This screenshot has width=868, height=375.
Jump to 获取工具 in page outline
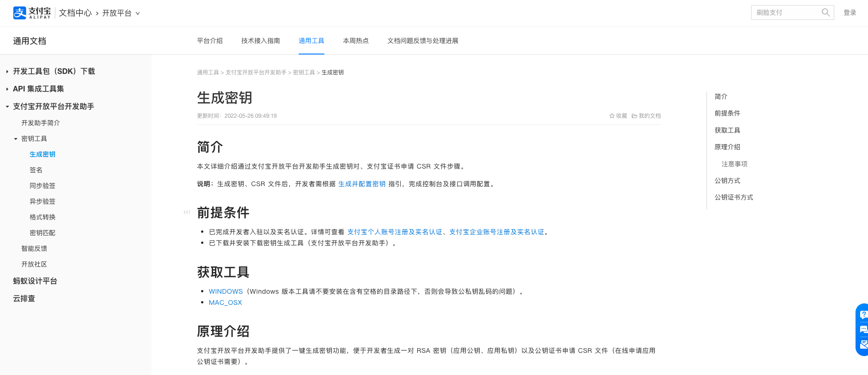pos(727,130)
